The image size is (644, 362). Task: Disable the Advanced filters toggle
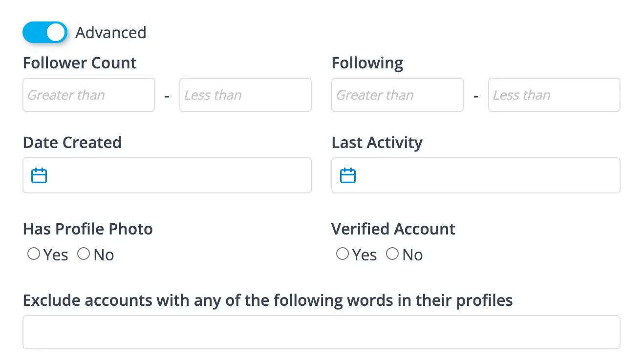(x=45, y=32)
